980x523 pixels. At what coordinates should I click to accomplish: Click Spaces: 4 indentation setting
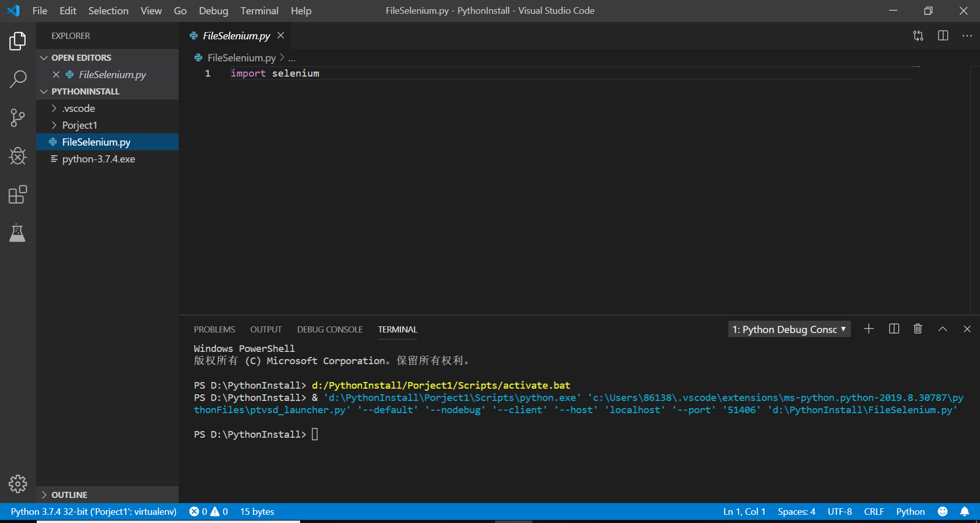[x=796, y=511]
